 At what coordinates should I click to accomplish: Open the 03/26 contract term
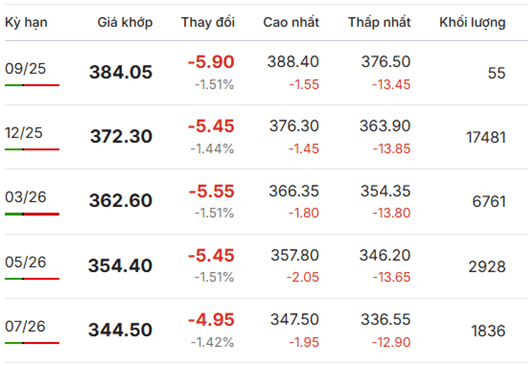coord(26,197)
